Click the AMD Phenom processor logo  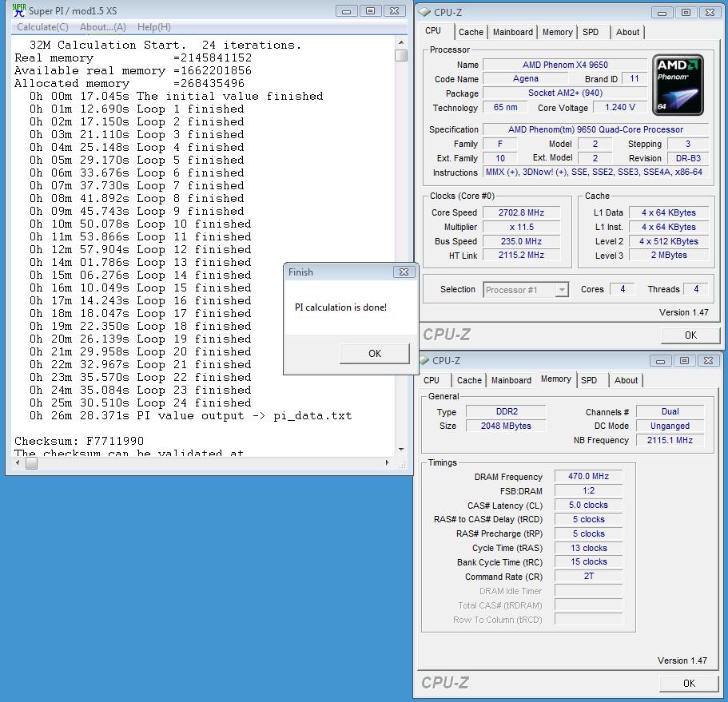[x=678, y=85]
